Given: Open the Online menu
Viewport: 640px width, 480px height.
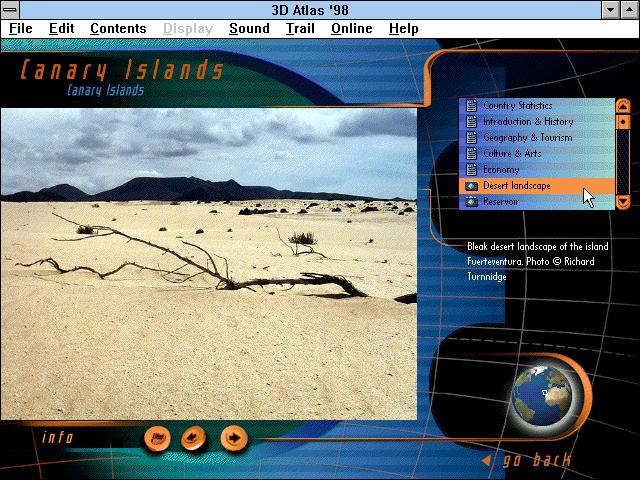Looking at the screenshot, I should 351,29.
